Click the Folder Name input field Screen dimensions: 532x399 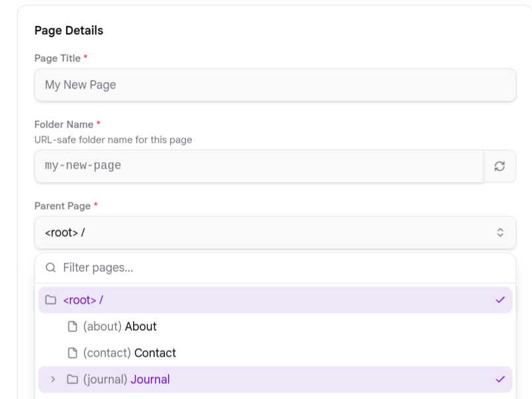click(x=259, y=166)
